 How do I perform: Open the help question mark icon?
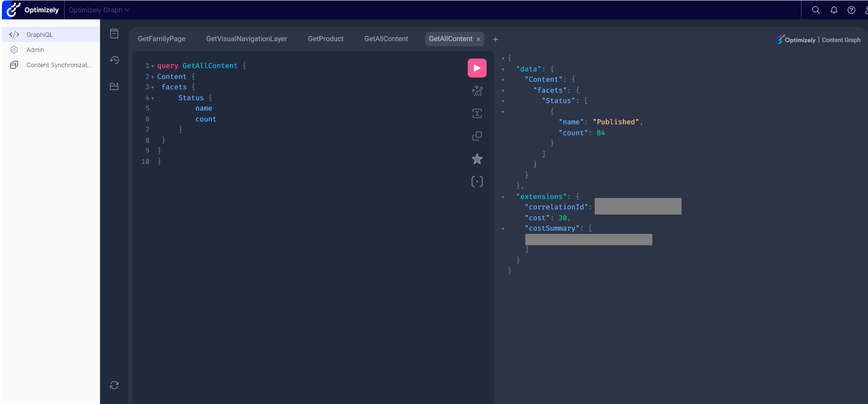851,10
